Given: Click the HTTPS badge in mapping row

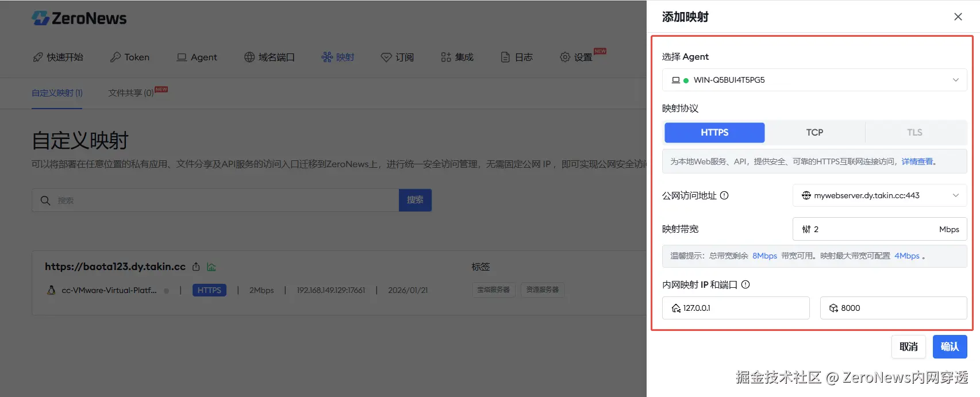Looking at the screenshot, I should click(x=209, y=290).
